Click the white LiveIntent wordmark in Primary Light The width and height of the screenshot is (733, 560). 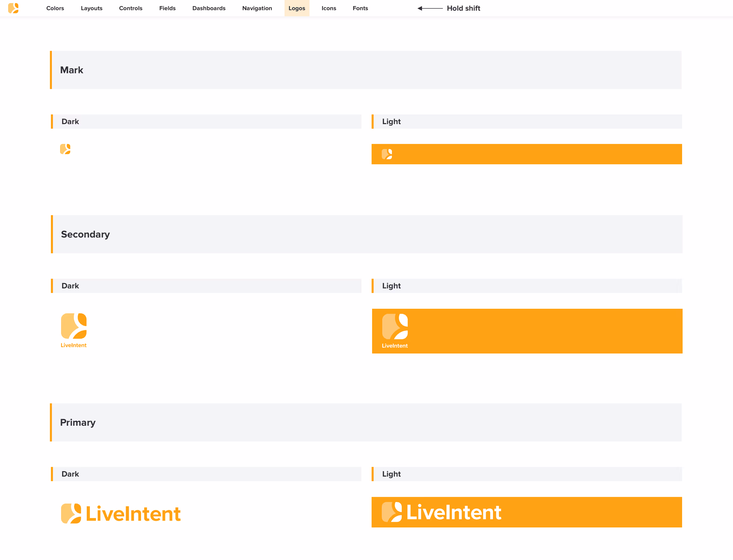[x=454, y=512]
